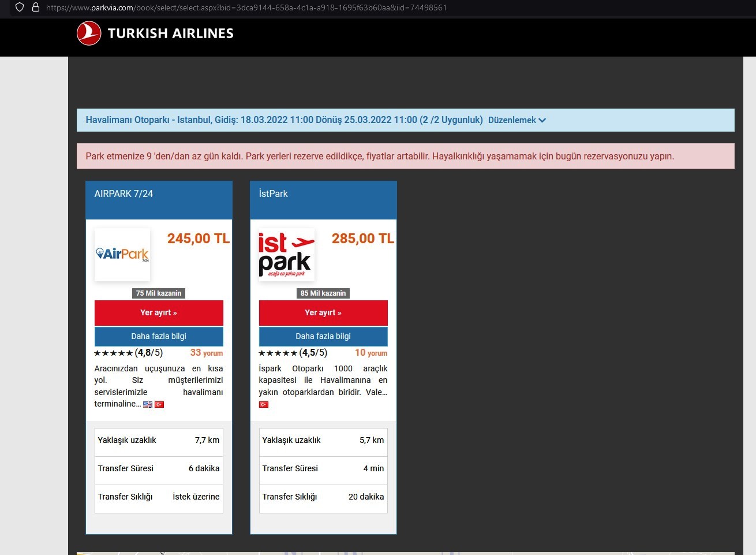This screenshot has width=756, height=555.
Task: Click the 4 min transfer time
Action: click(x=373, y=468)
